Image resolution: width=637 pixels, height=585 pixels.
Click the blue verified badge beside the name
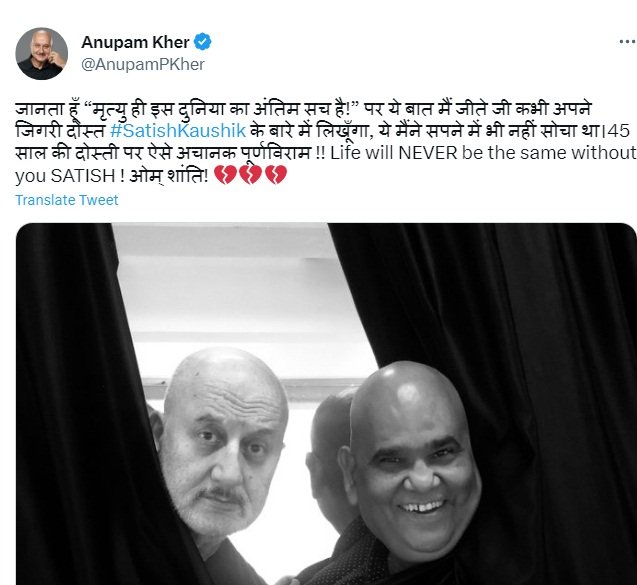(x=202, y=42)
